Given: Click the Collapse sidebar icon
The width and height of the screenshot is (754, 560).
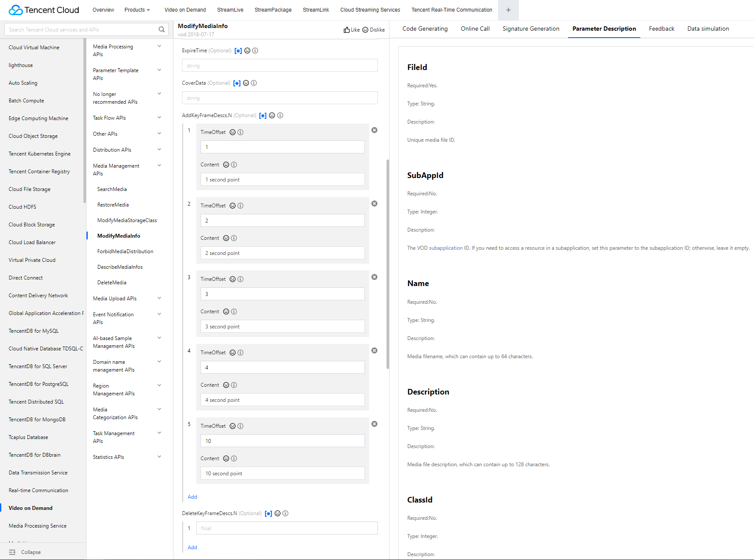Looking at the screenshot, I should (x=12, y=552).
